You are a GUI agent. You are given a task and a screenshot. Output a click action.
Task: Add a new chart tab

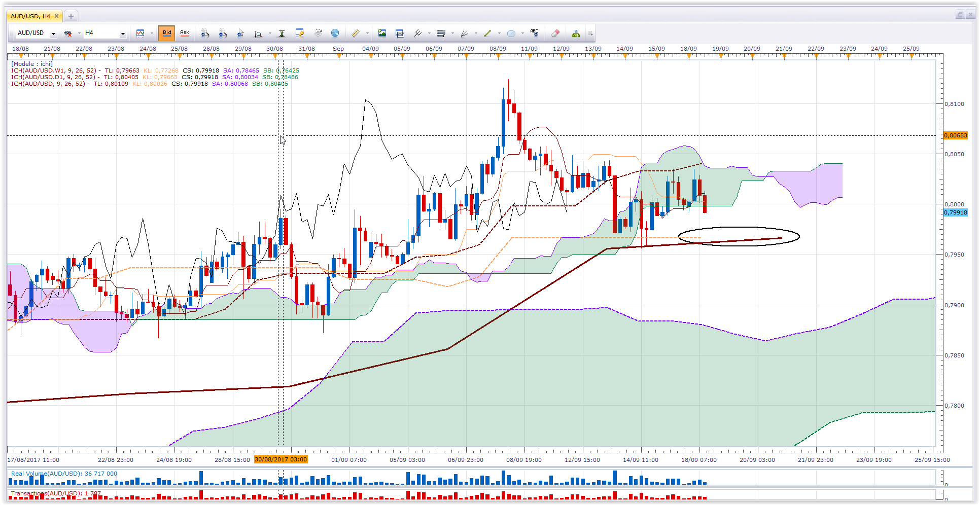[71, 16]
